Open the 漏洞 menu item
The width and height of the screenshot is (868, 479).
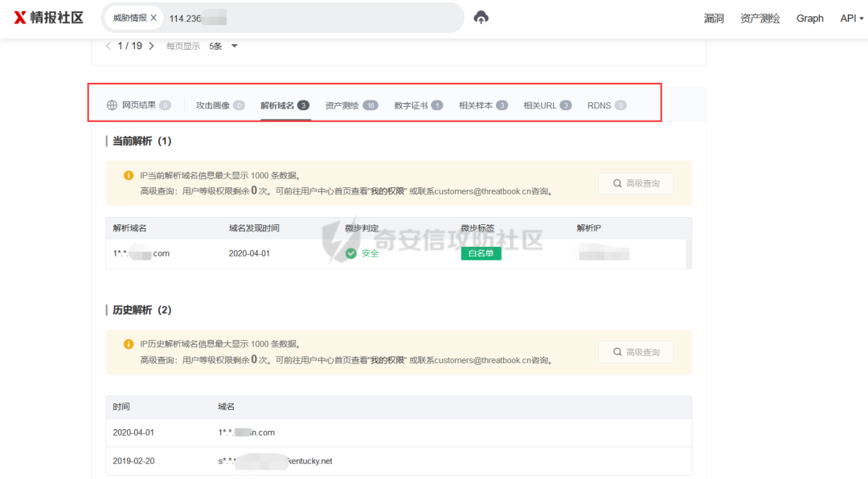pyautogui.click(x=714, y=18)
